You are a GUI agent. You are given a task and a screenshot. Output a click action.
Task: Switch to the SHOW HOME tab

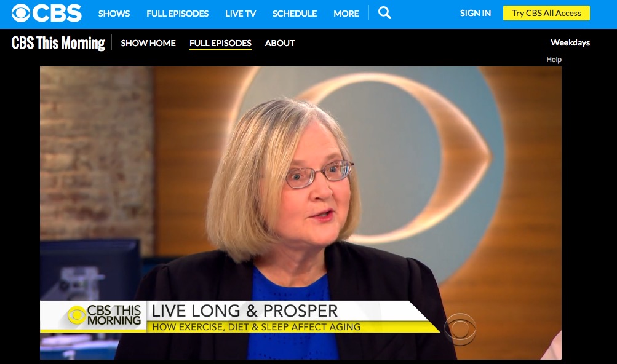coord(148,43)
